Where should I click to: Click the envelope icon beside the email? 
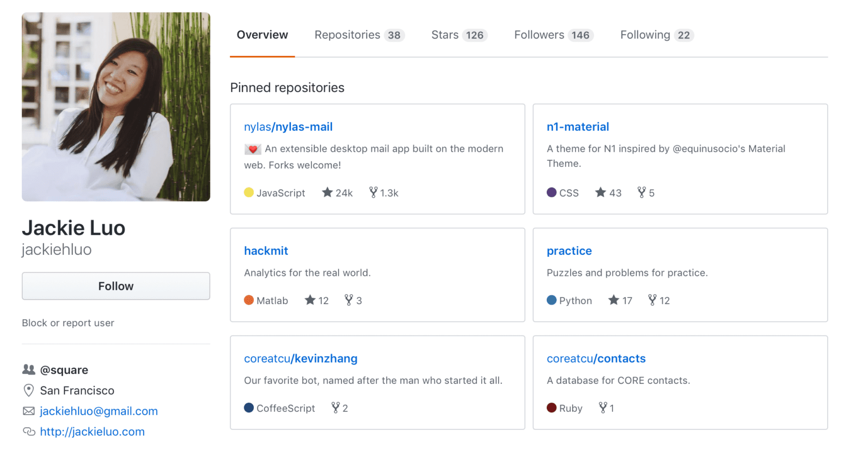pyautogui.click(x=29, y=411)
